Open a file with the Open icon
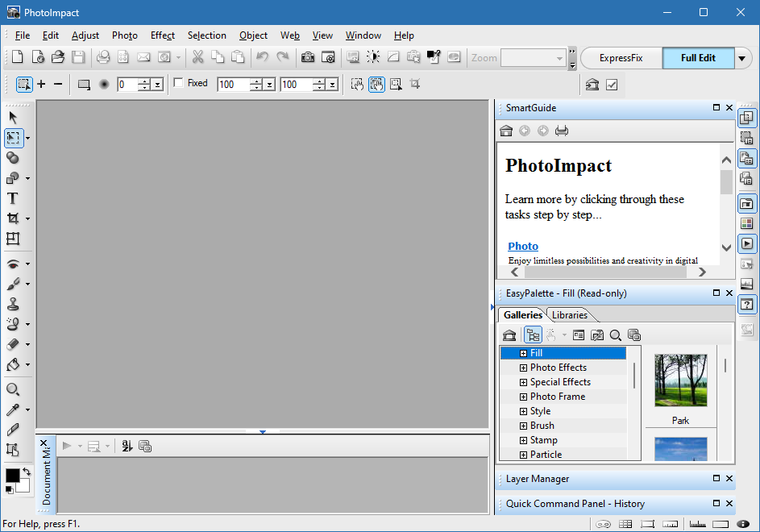The height and width of the screenshot is (532, 760). 57,57
